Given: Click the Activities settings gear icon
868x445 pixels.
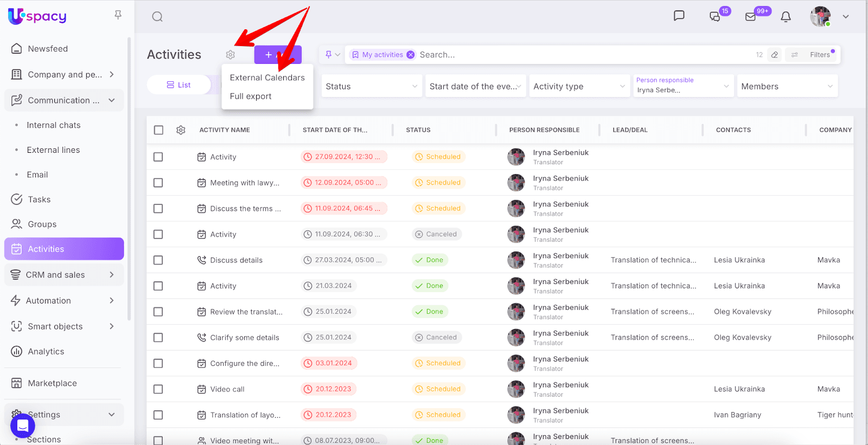Looking at the screenshot, I should tap(231, 55).
